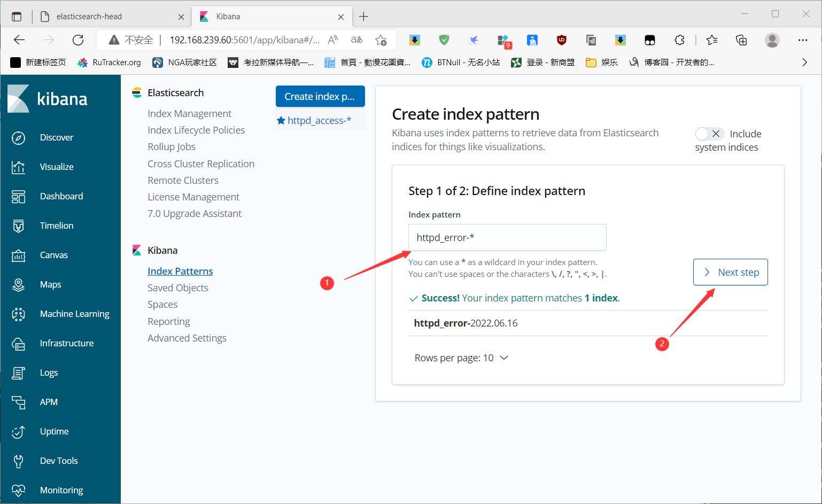Open Saved Objects in Kibana menu
Image resolution: width=822 pixels, height=504 pixels.
coord(177,288)
